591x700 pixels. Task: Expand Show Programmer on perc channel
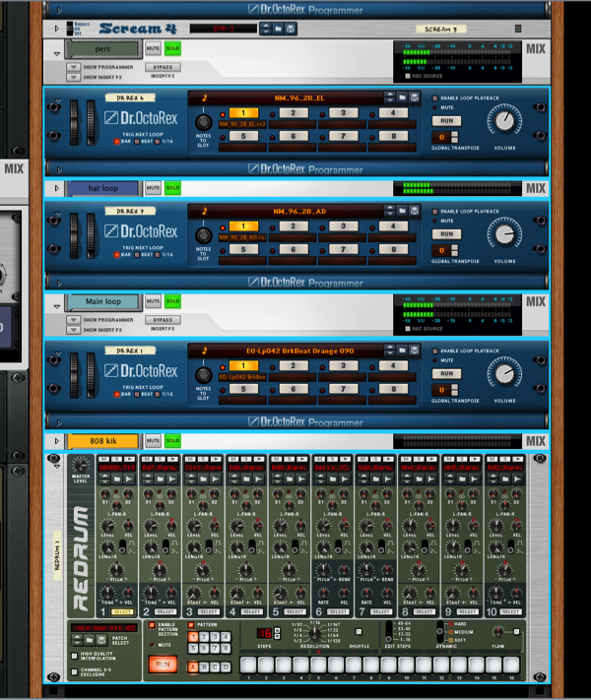pos(73,67)
